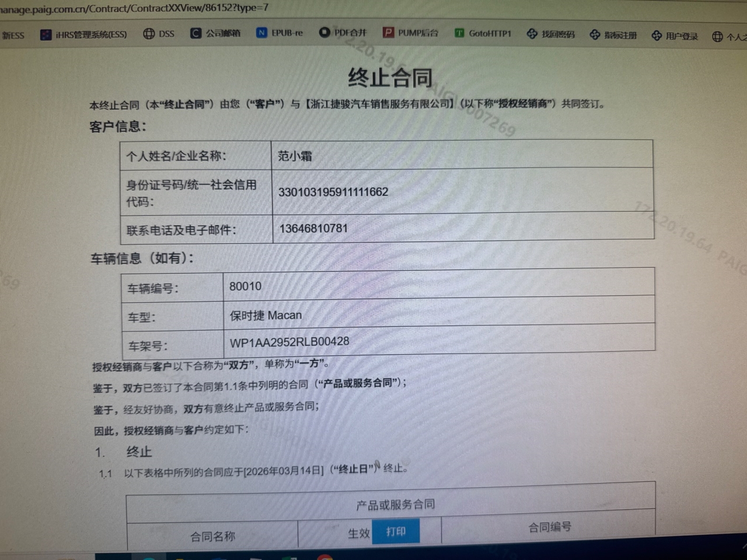
Task: Click the phone number 13646810781
Action: tap(313, 228)
